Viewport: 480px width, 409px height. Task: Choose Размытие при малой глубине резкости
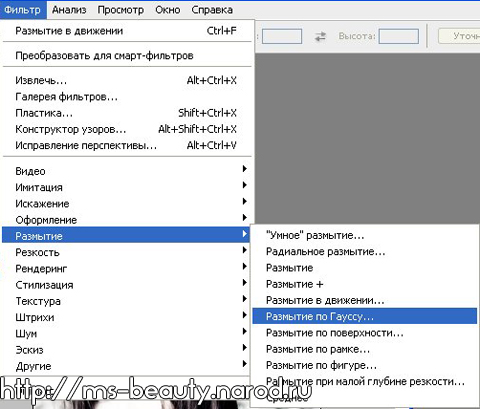[365, 381]
